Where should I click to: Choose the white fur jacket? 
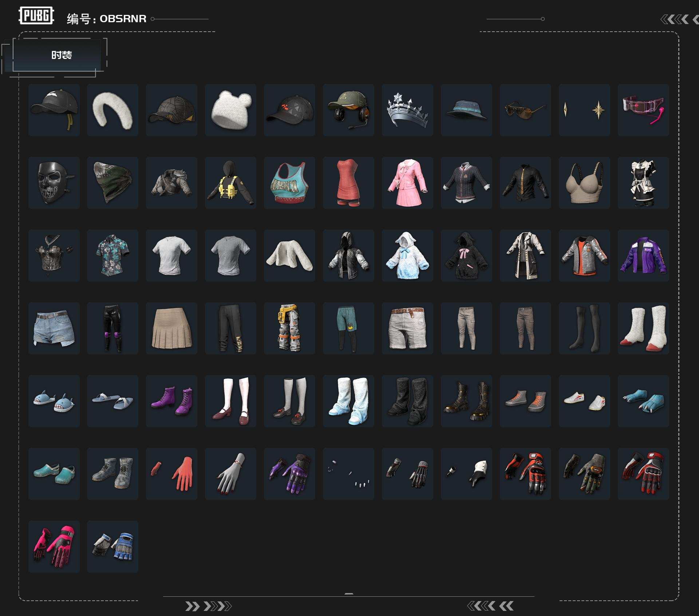tap(289, 255)
